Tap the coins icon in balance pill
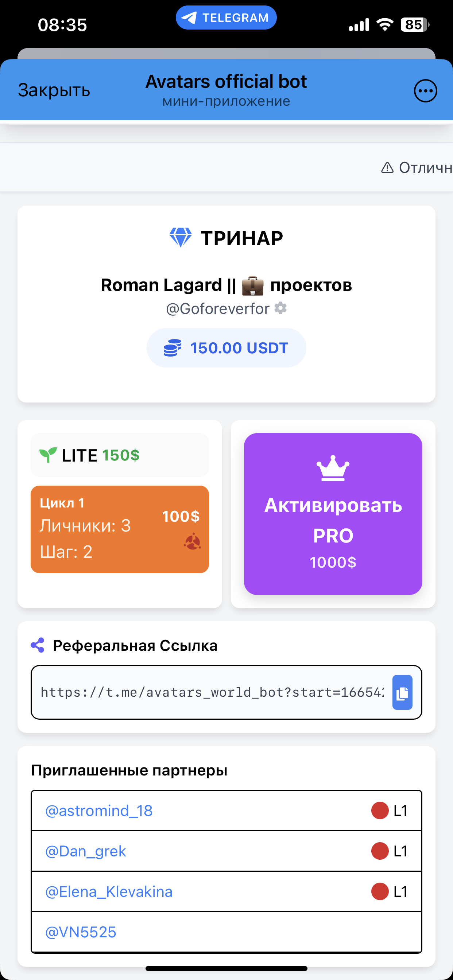Viewport: 453px width, 980px height. pyautogui.click(x=173, y=348)
